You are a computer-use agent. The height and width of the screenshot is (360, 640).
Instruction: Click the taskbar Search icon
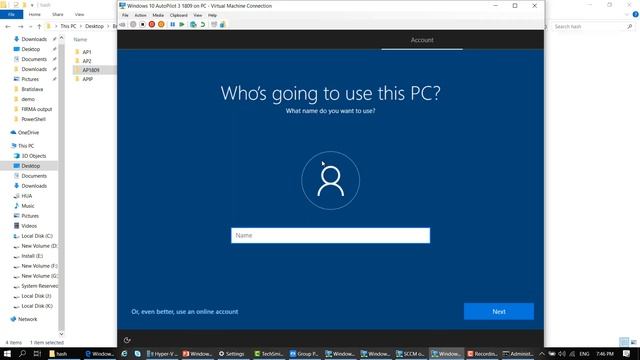point(22,353)
